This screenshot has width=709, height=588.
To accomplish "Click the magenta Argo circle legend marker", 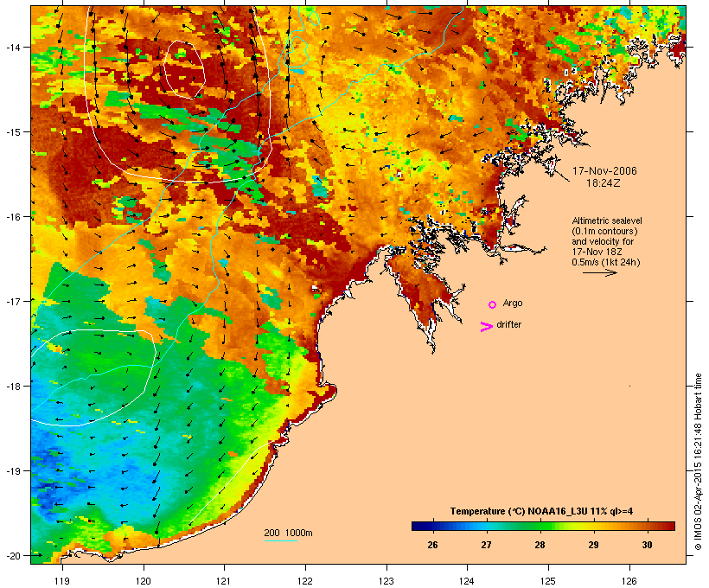I will point(493,305).
